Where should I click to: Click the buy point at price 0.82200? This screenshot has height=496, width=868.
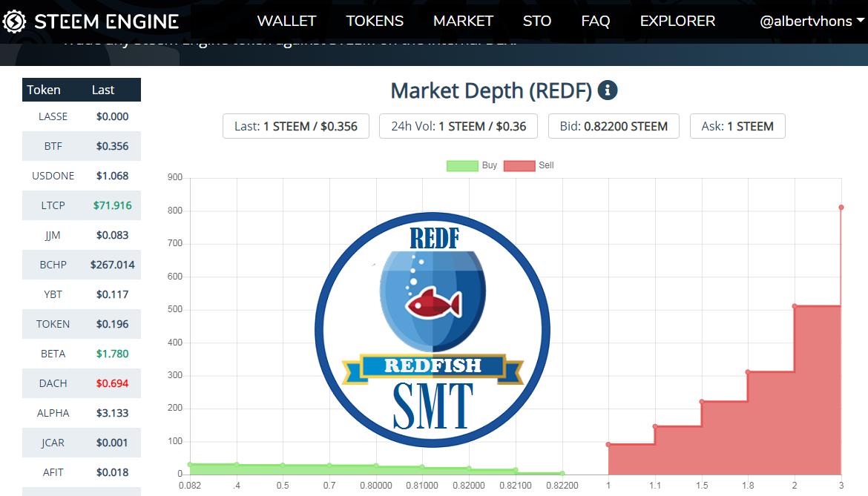(x=562, y=473)
